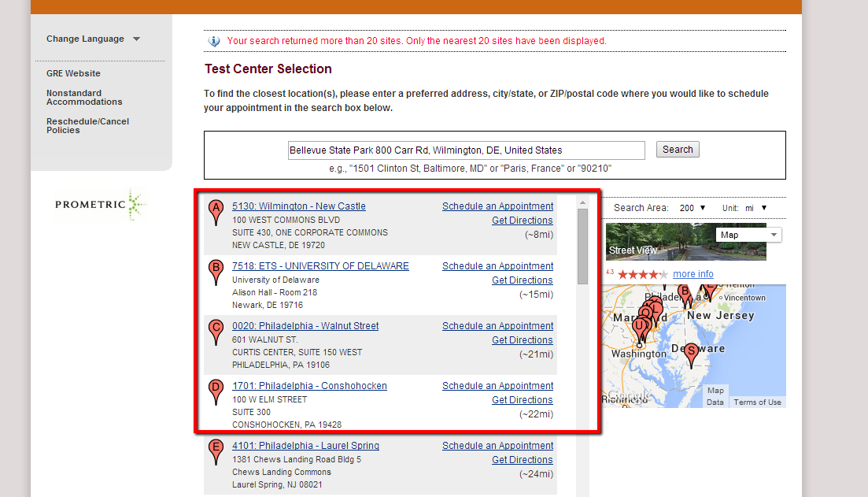868x497 pixels.
Task: Click the (~21mi) distance text
Action: click(536, 354)
